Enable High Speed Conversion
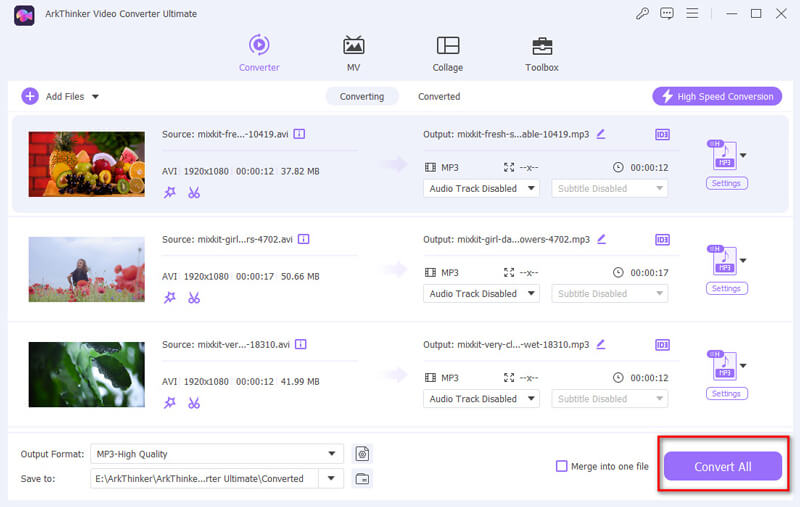 pos(717,96)
